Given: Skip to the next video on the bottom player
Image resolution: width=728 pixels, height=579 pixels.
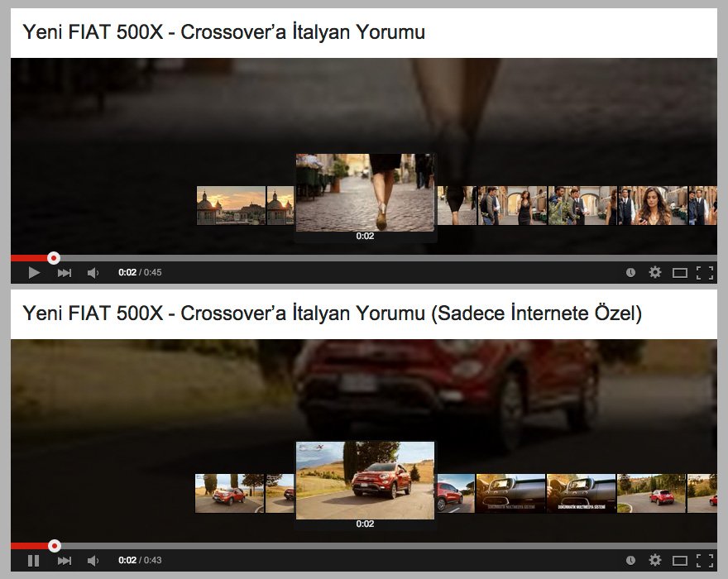Looking at the screenshot, I should click(x=64, y=559).
